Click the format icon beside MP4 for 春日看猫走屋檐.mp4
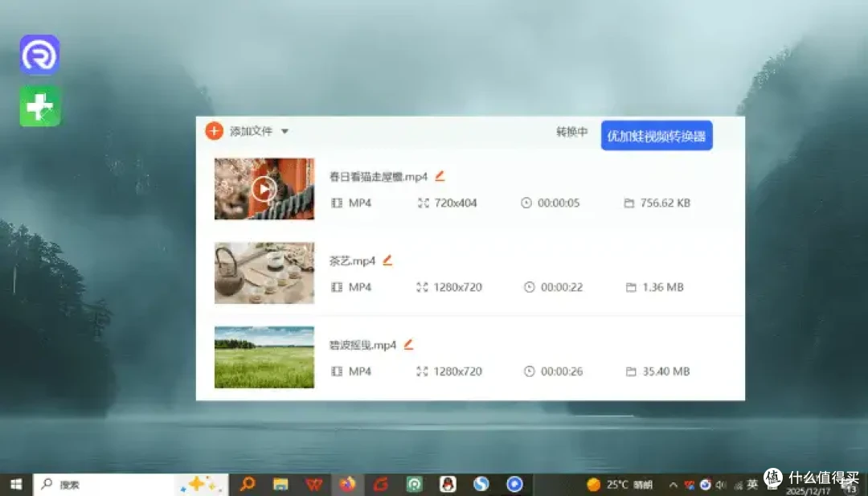The height and width of the screenshot is (496, 868). 337,203
